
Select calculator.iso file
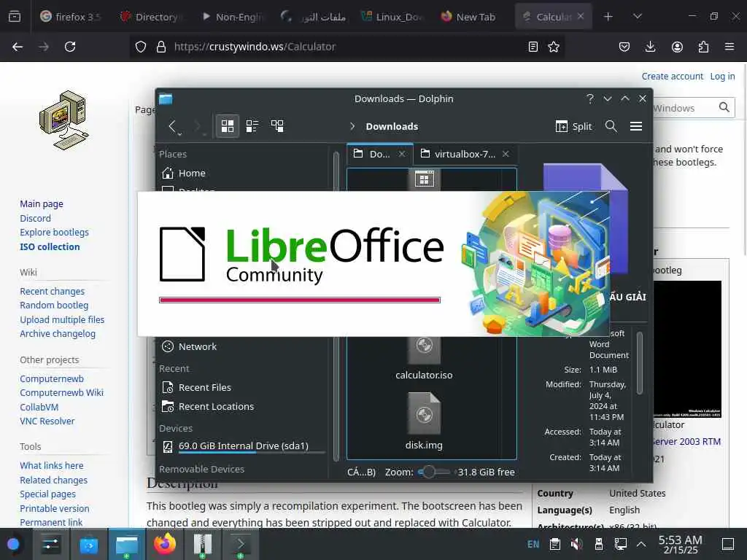tap(424, 358)
